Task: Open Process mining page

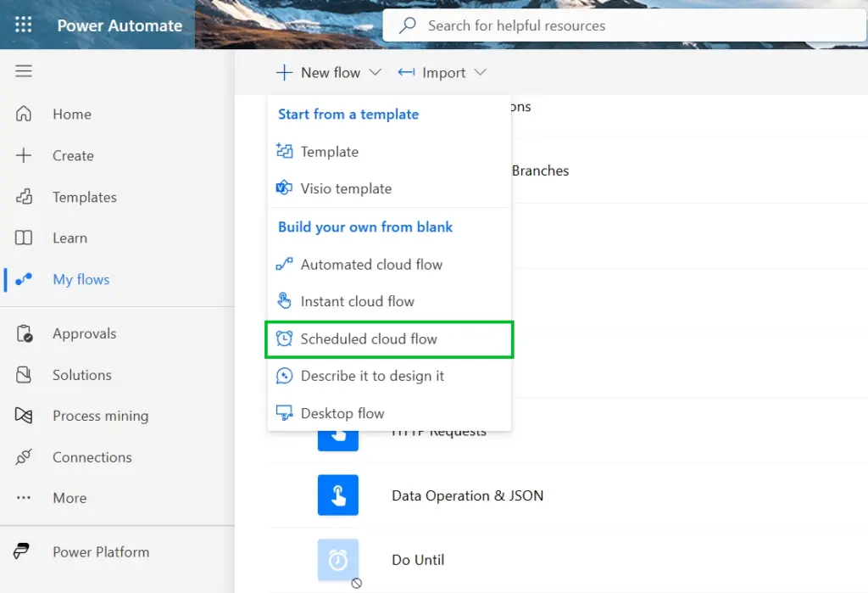Action: tap(101, 417)
